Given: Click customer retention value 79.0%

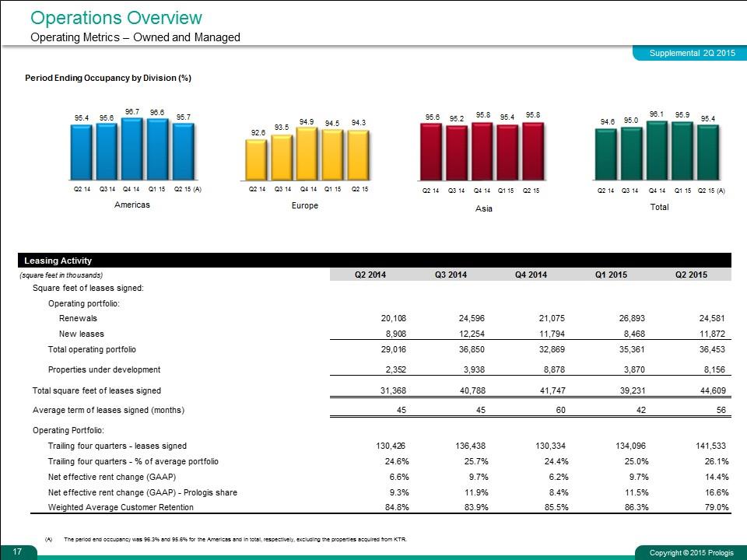Looking at the screenshot, I should pyautogui.click(x=717, y=507).
